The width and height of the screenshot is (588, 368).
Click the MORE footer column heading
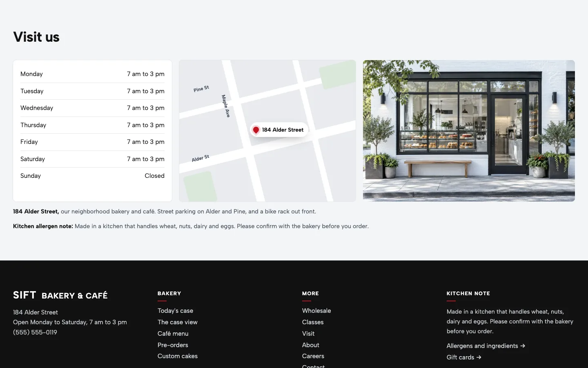click(x=310, y=294)
